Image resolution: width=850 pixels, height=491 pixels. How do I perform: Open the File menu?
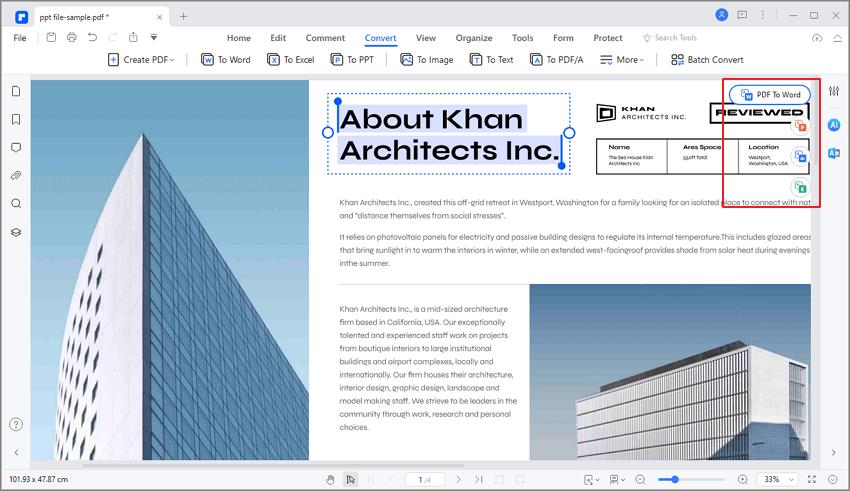[20, 38]
